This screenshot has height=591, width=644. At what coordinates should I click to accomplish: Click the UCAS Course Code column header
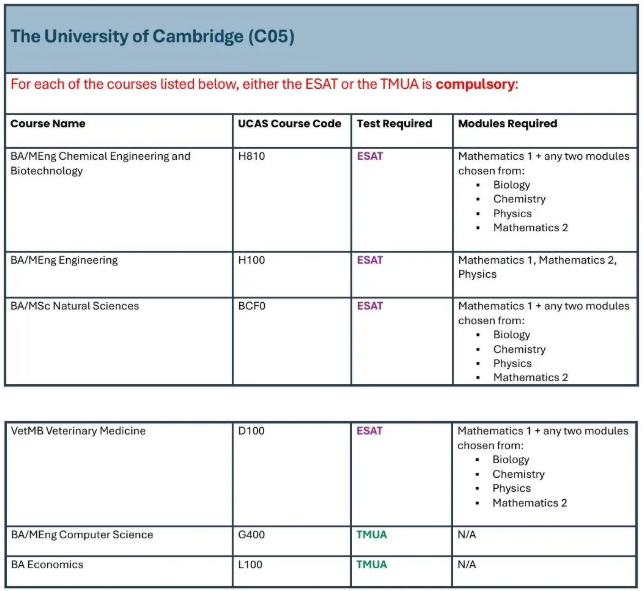coord(290,124)
